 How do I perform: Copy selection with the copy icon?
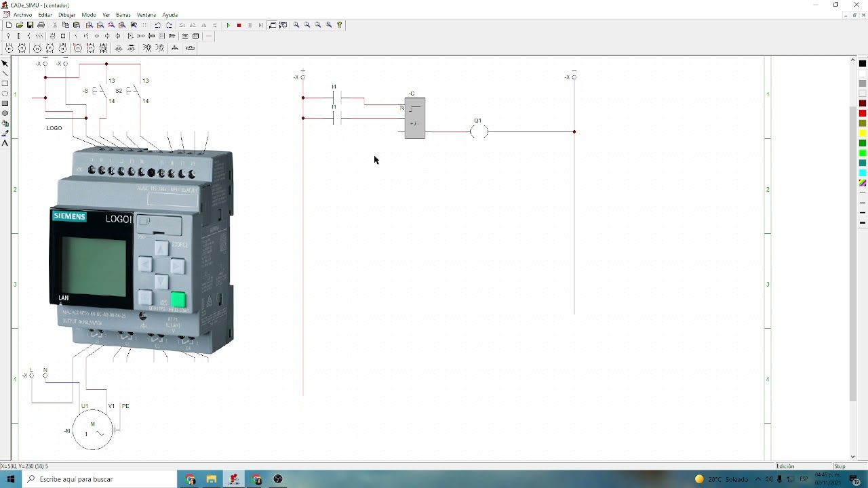[66, 25]
